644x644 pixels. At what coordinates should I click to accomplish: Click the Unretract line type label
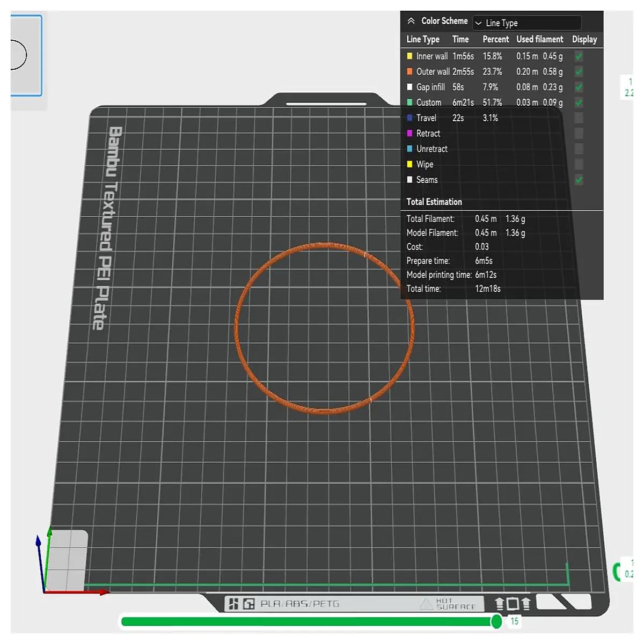pyautogui.click(x=431, y=149)
